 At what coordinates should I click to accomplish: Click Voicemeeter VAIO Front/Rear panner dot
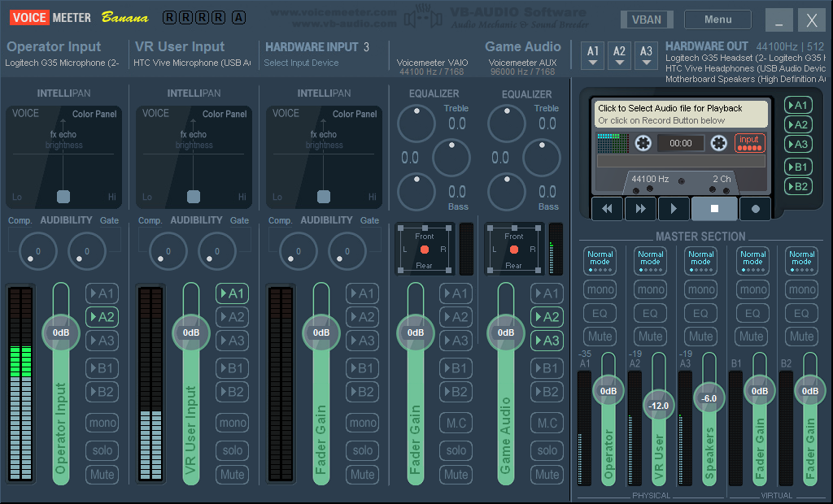[x=425, y=250]
